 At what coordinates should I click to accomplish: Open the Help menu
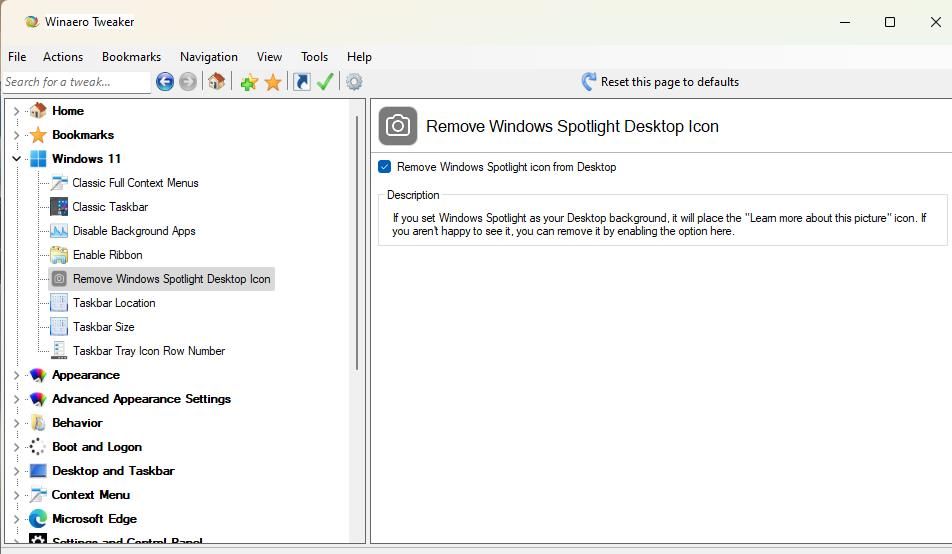pos(359,56)
